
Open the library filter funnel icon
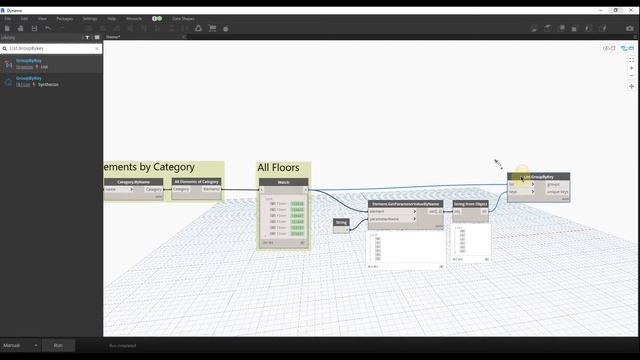coord(87,38)
